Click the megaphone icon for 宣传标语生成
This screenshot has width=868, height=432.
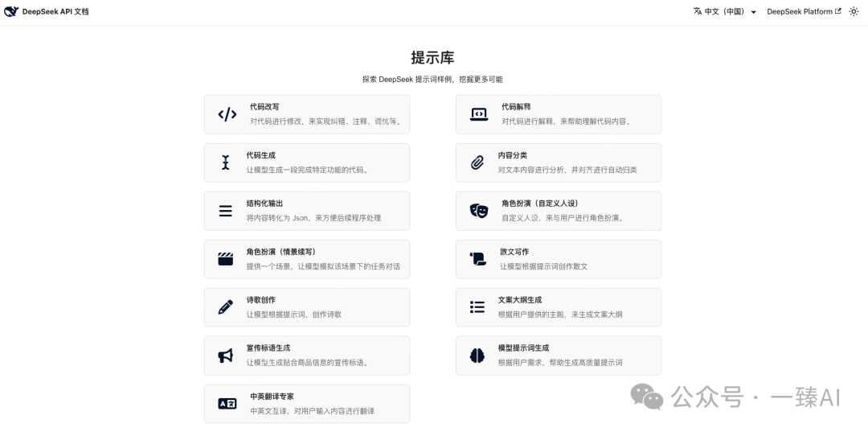click(225, 356)
